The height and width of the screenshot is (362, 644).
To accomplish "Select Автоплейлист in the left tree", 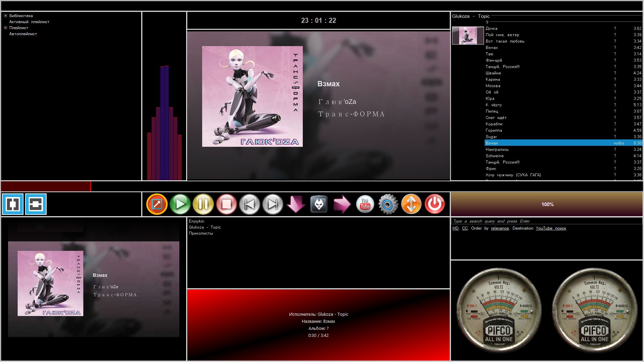I will click(23, 34).
